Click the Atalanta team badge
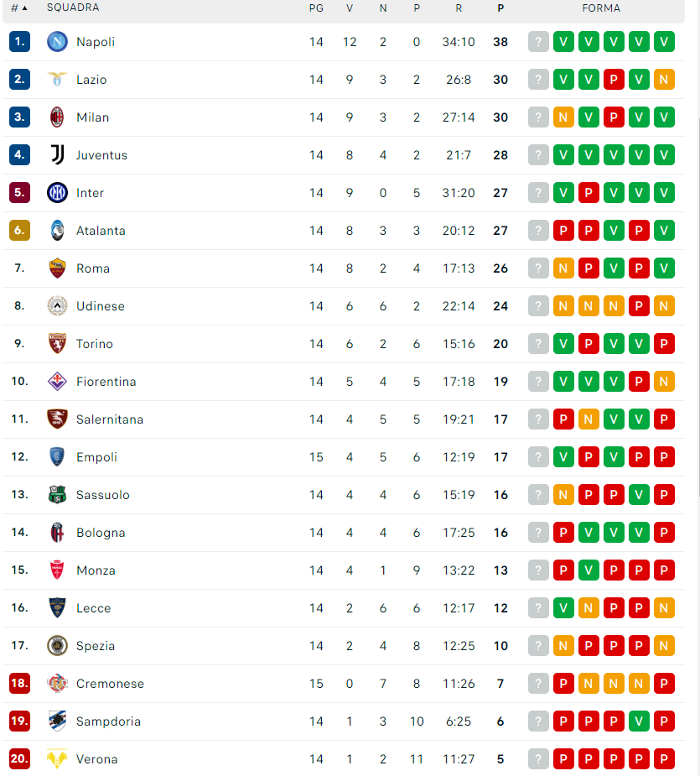 (x=57, y=230)
